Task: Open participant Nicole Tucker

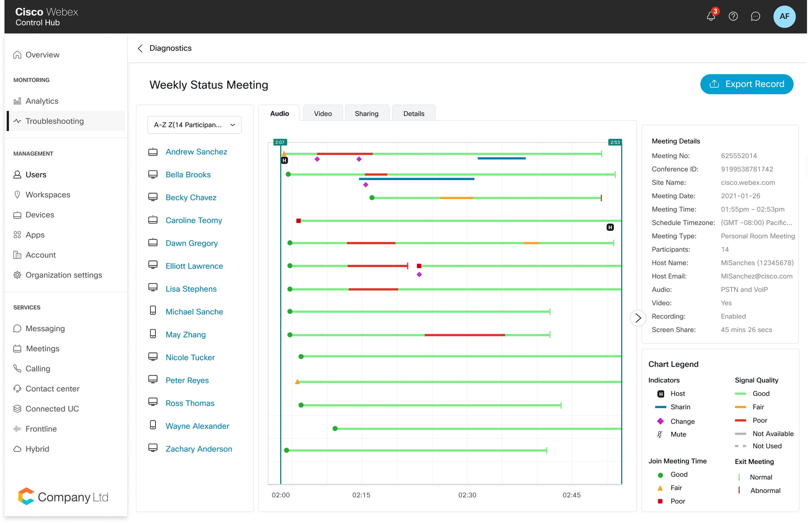Action: pos(190,357)
